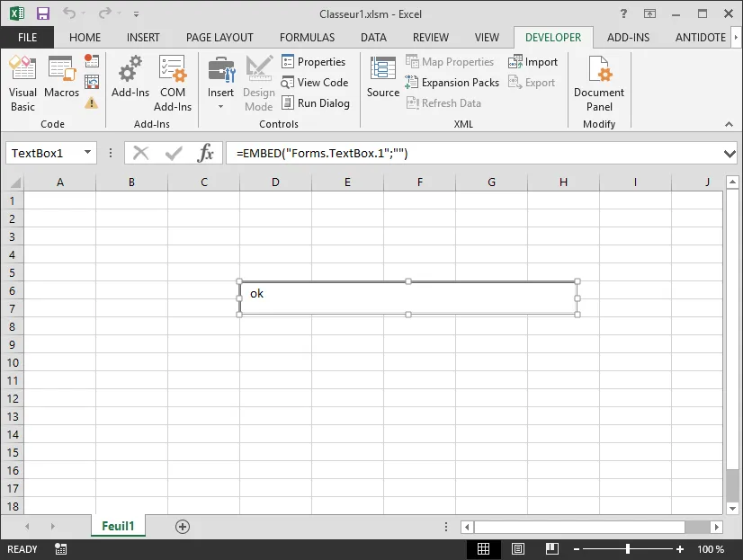Click the 100 % zoom level
743x560 pixels.
(x=711, y=549)
